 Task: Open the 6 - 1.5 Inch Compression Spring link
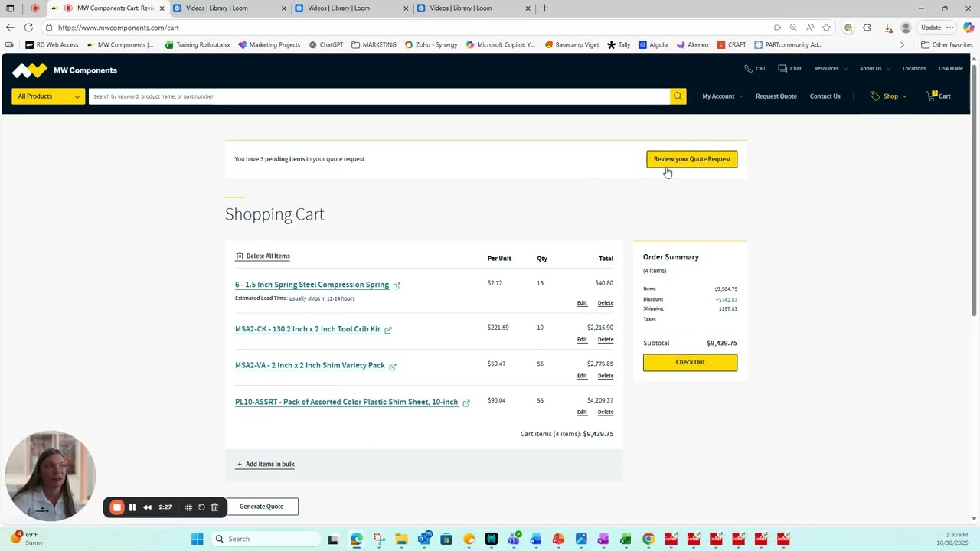point(312,285)
